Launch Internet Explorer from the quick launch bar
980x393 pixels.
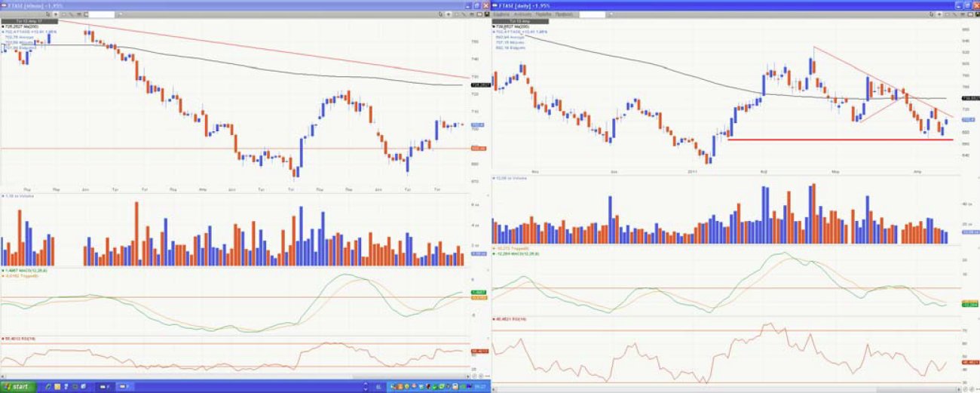click(x=49, y=386)
